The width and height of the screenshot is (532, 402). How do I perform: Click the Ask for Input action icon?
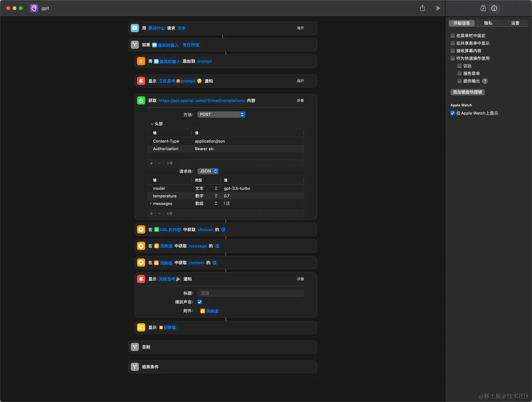[135, 28]
